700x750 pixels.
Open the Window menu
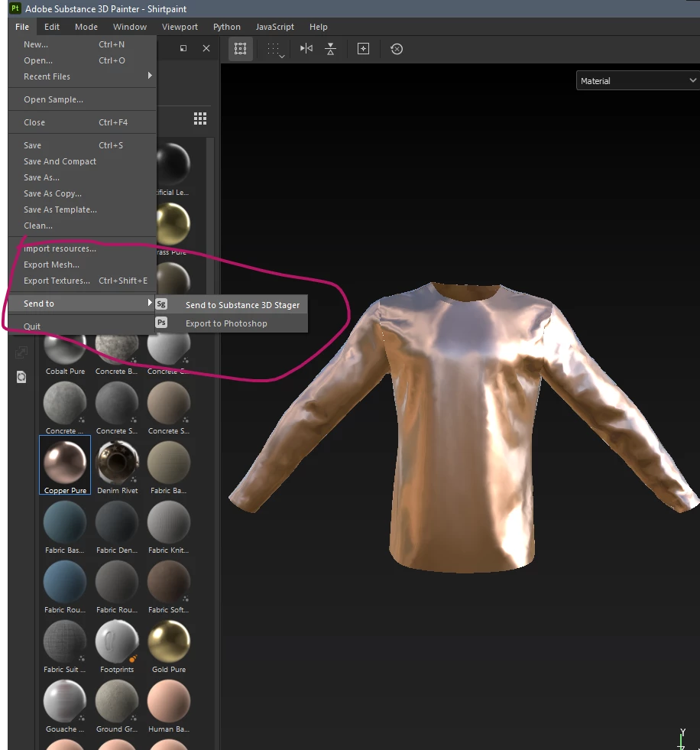coord(130,27)
